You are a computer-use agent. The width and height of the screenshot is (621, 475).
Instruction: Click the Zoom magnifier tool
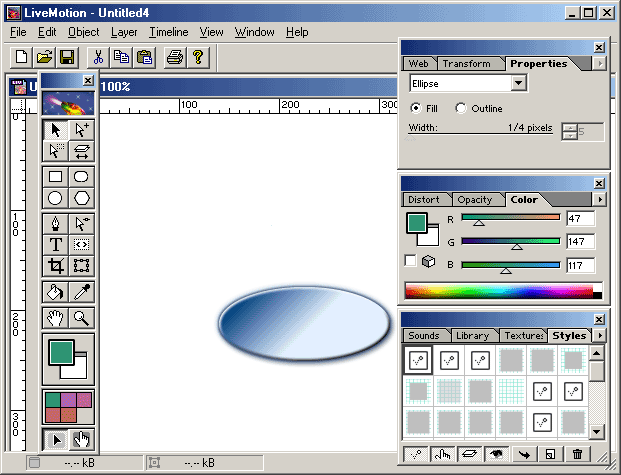82,318
